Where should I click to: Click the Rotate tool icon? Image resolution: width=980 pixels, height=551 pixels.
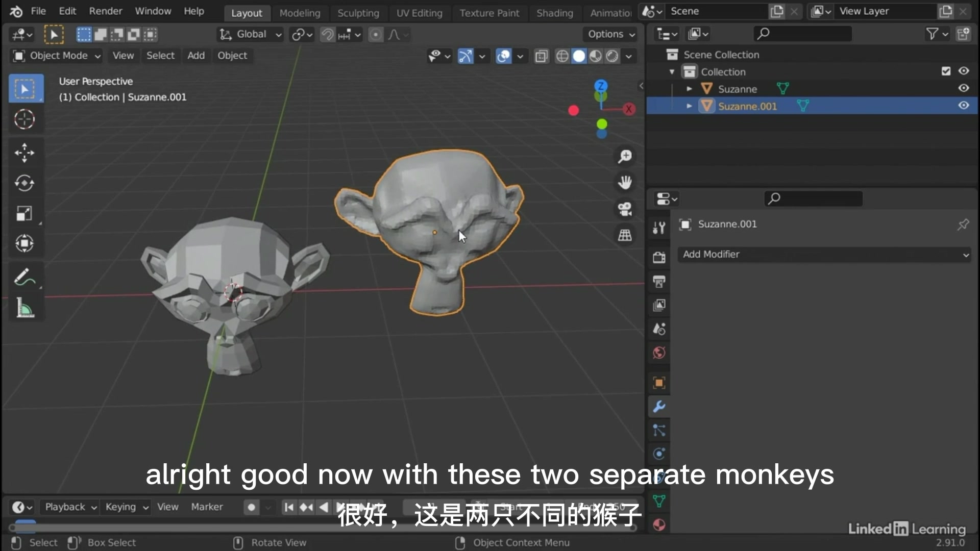pos(25,182)
